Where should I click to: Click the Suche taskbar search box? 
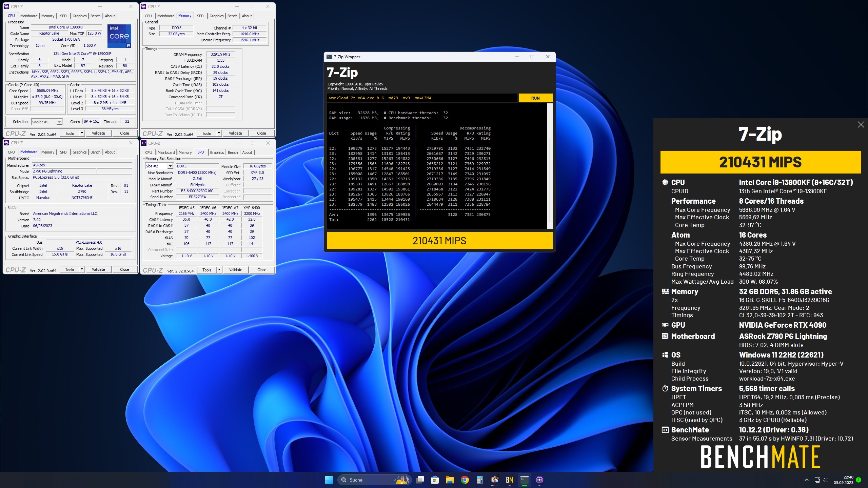tap(374, 480)
